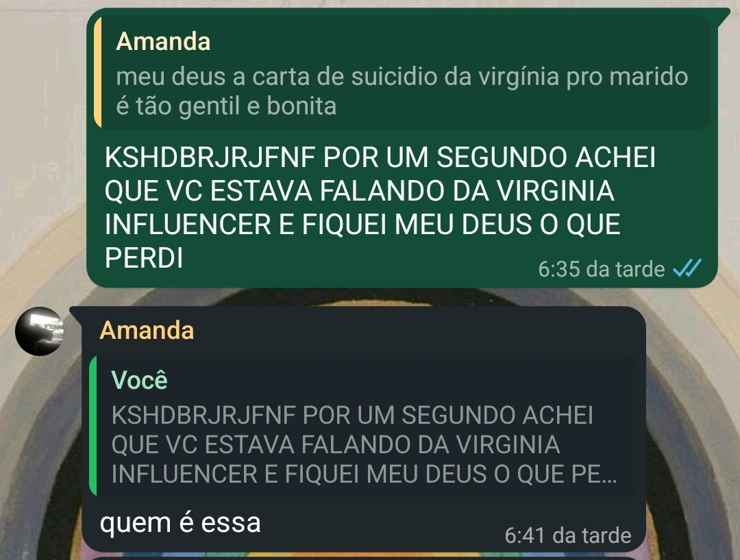Open Amanda's round profile picture
This screenshot has width=740, height=560.
40,331
